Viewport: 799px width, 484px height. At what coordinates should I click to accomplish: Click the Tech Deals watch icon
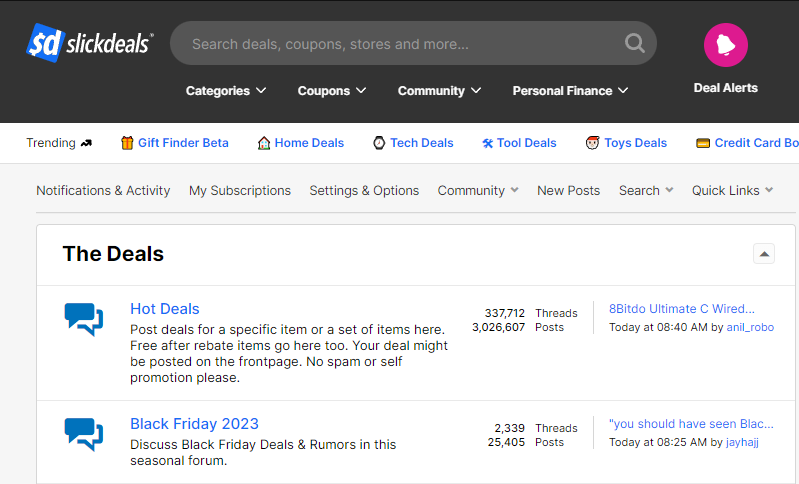point(379,143)
